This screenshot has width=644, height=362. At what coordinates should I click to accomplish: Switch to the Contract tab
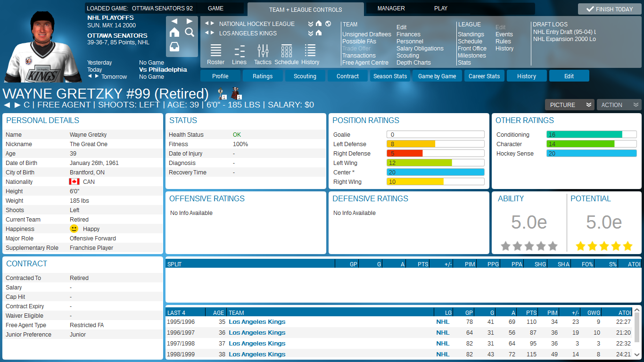pyautogui.click(x=347, y=76)
